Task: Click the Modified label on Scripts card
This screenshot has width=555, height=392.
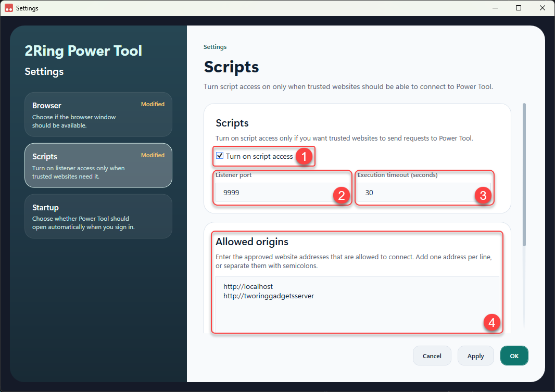Action: coord(153,155)
